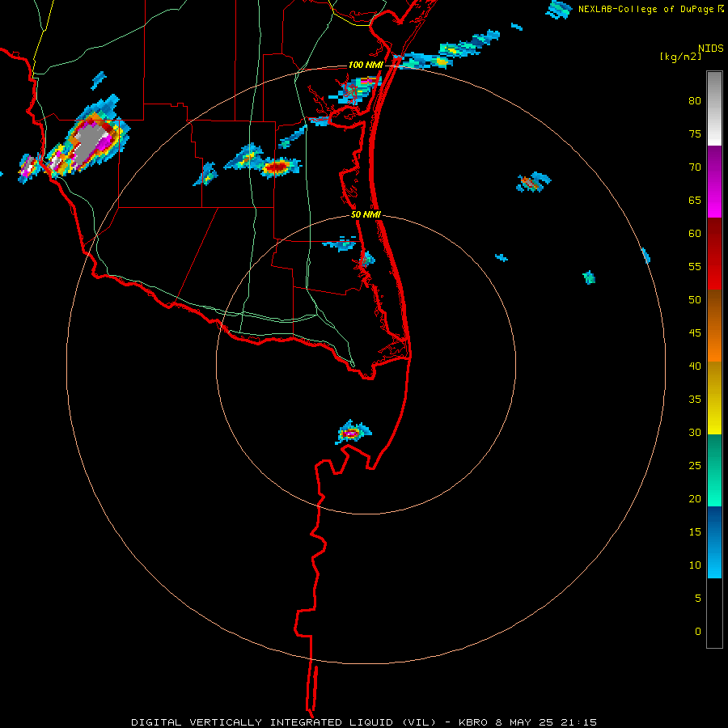Select the 35 value on the VIL scale
This screenshot has width=728, height=728.
pyautogui.click(x=695, y=400)
